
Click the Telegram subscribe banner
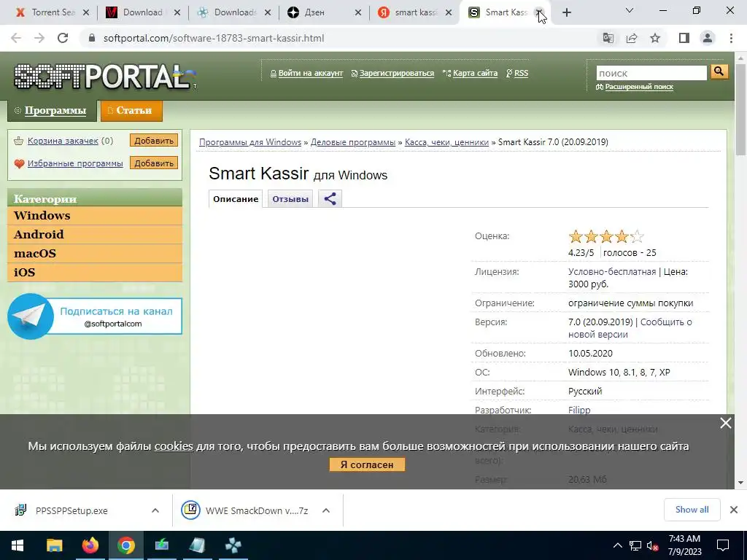click(95, 316)
